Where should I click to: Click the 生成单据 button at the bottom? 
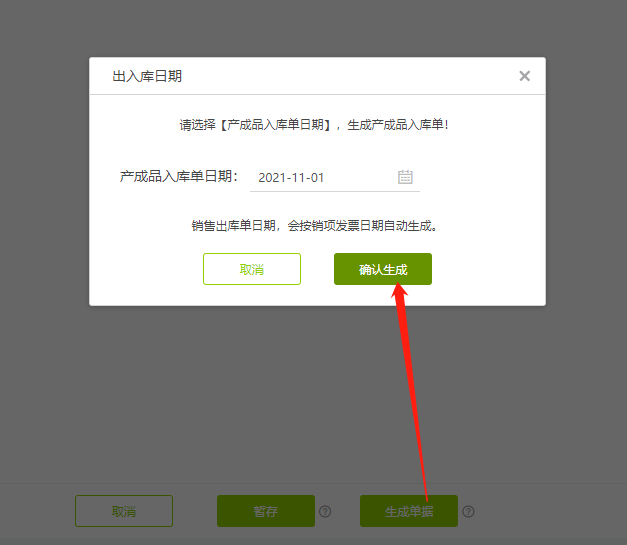tap(409, 511)
